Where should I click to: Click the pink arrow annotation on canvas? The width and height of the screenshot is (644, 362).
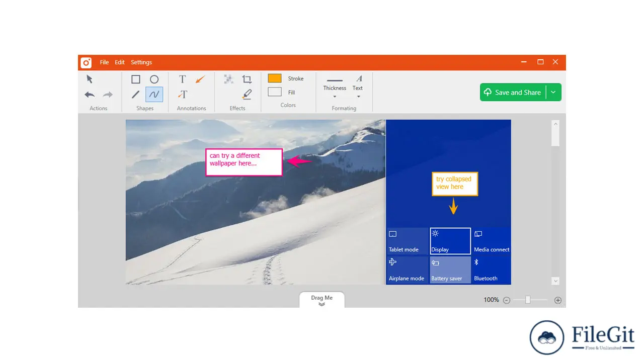click(x=299, y=161)
